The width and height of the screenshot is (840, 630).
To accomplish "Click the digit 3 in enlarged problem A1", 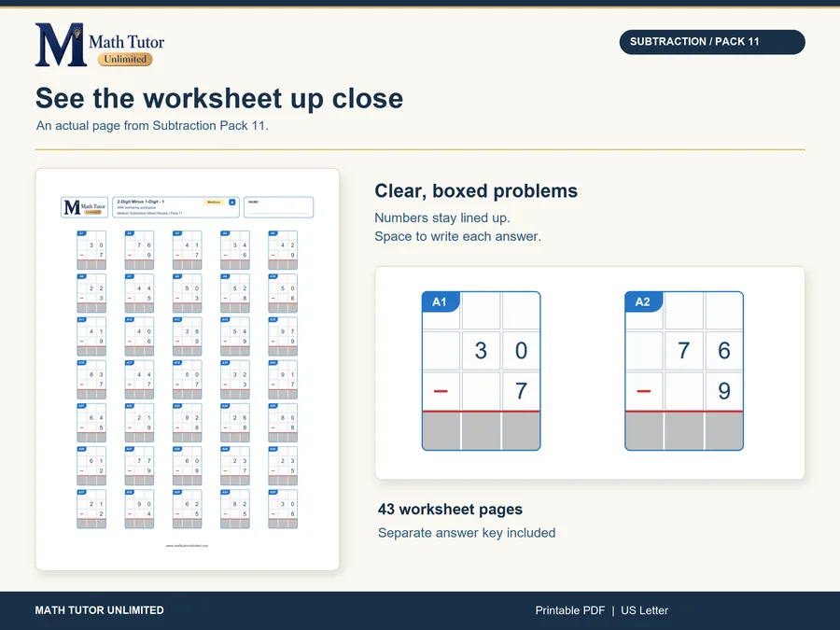I will click(x=481, y=351).
